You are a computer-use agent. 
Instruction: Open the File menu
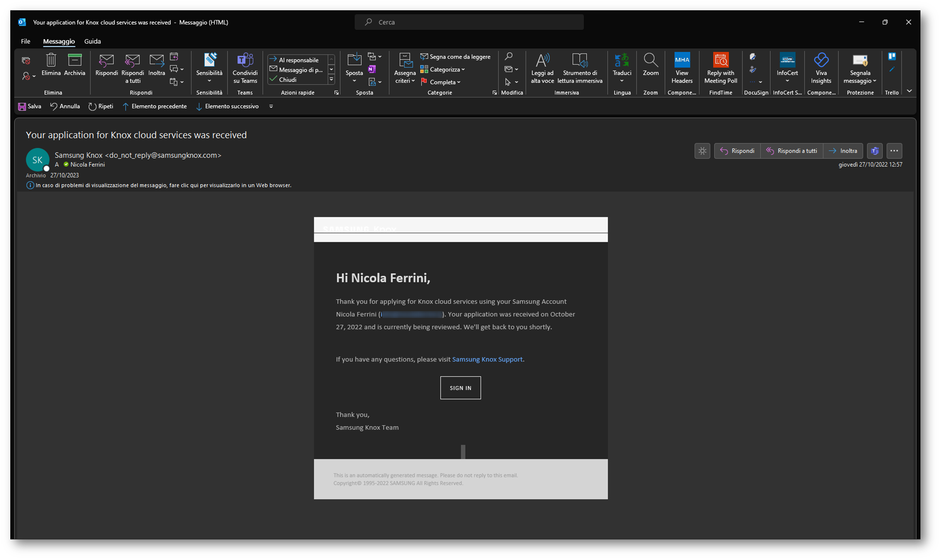coord(25,42)
